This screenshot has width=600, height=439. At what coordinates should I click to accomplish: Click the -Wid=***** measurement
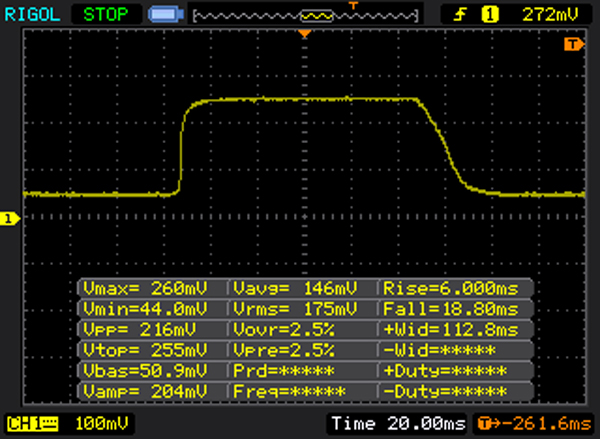click(x=439, y=350)
